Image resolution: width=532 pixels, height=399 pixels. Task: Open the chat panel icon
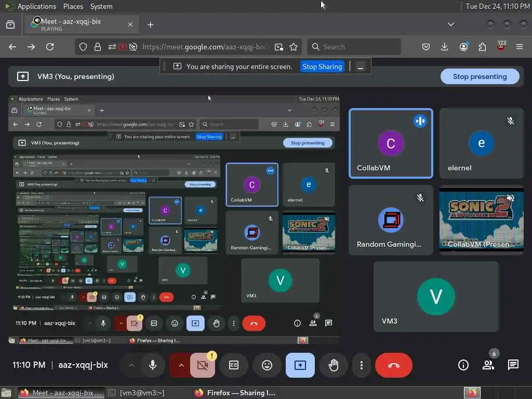[513, 365]
